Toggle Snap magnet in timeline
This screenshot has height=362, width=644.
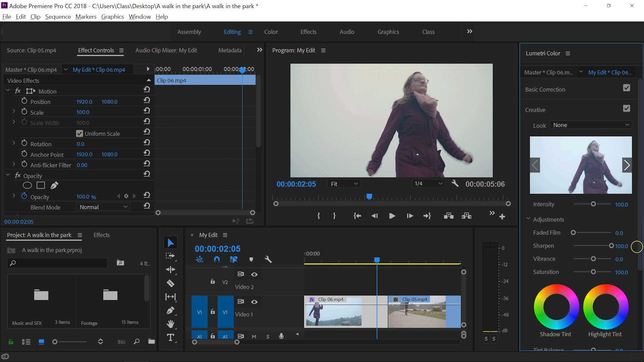pos(217,259)
